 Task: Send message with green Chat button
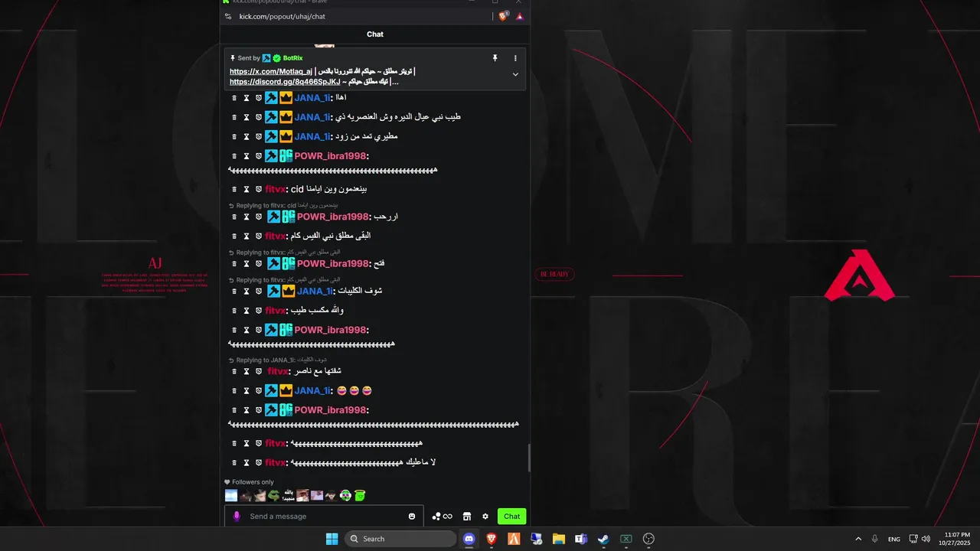(x=512, y=517)
